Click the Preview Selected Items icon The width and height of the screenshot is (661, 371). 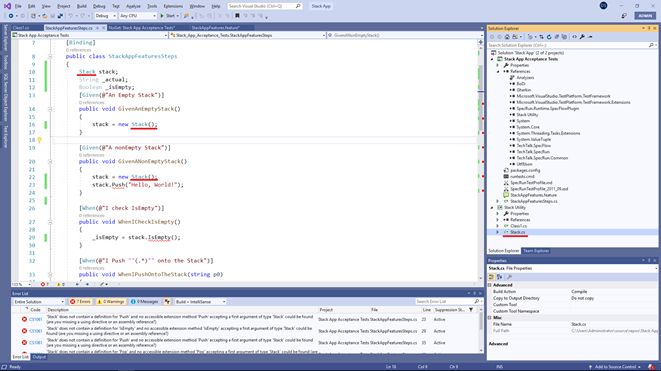(590, 37)
